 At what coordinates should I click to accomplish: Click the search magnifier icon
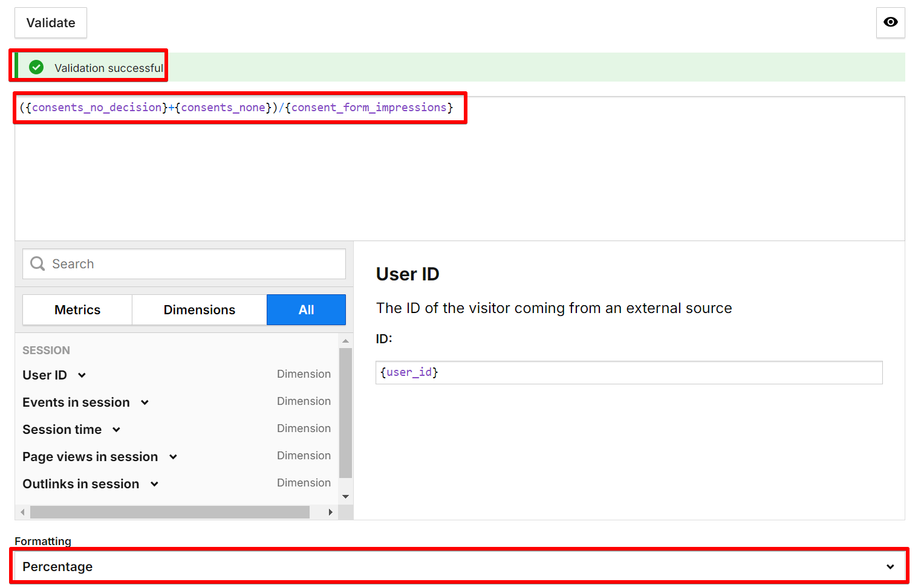click(37, 263)
